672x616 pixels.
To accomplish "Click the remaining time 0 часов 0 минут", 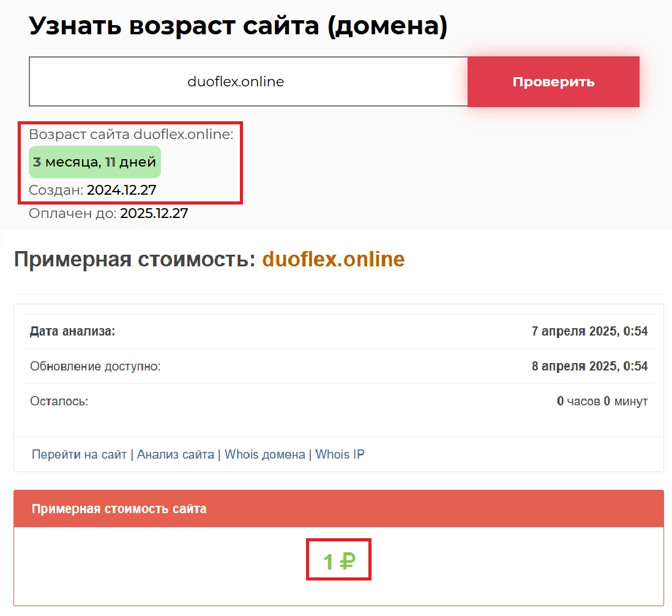I will click(x=602, y=401).
